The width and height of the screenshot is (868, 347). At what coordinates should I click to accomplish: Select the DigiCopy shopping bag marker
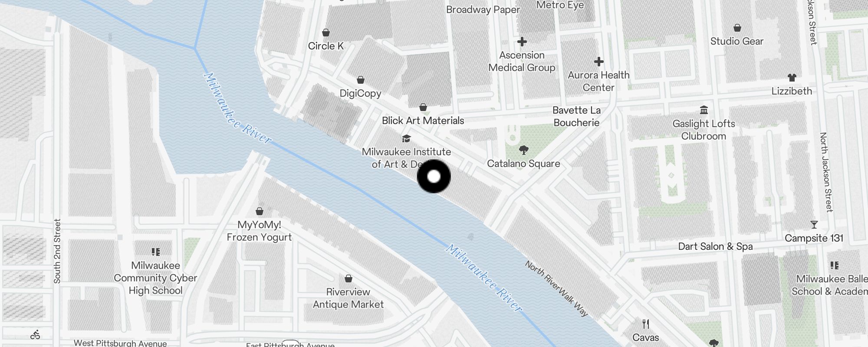coord(361,80)
